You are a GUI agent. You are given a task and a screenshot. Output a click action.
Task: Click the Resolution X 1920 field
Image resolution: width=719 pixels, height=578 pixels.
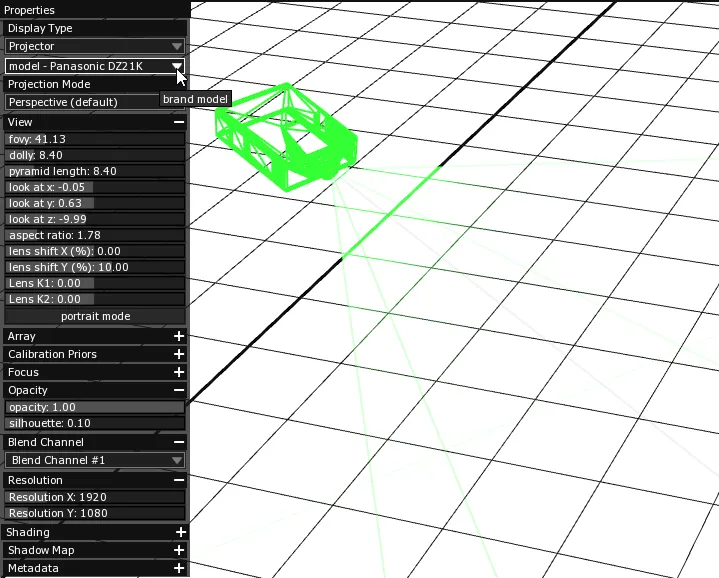point(95,497)
